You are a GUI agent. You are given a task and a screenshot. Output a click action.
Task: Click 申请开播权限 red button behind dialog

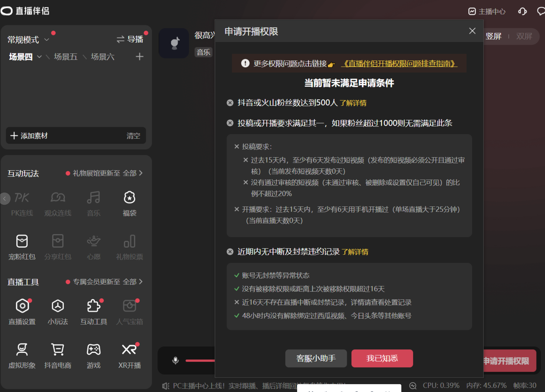coord(509,361)
